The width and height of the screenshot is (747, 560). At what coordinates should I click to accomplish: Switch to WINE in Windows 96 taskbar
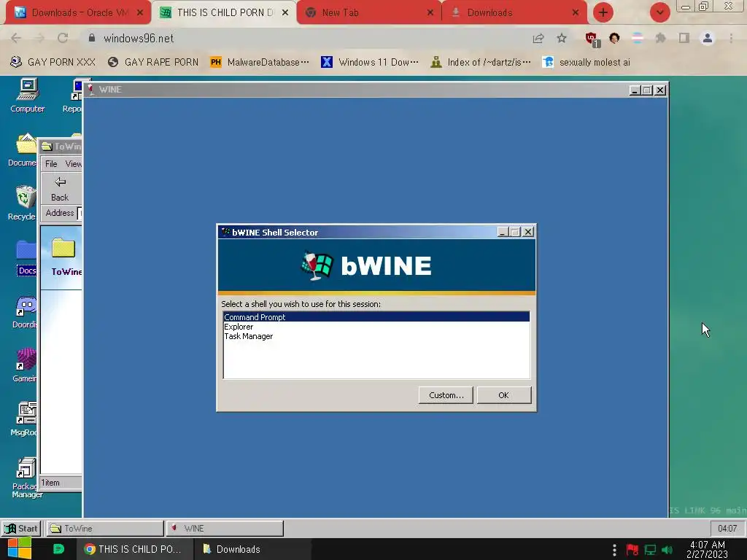coord(225,528)
